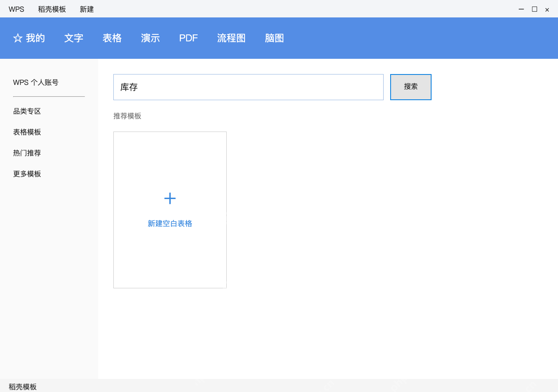Switch to the 文字 tab
558x392 pixels.
coord(74,38)
